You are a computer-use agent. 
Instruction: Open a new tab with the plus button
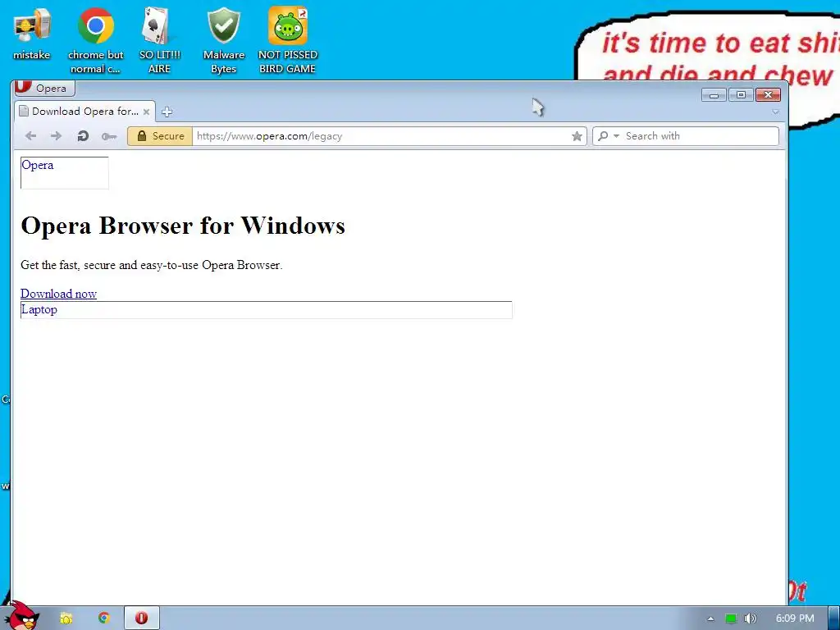(167, 112)
